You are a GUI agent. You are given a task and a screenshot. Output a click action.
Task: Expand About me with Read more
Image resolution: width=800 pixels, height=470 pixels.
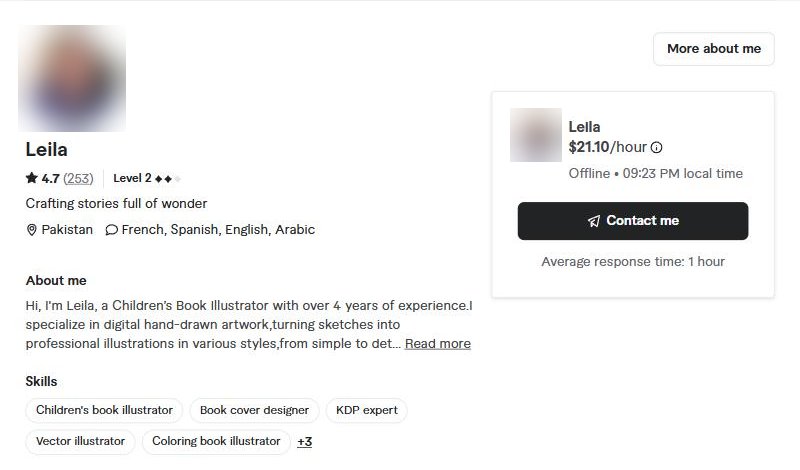tap(438, 344)
